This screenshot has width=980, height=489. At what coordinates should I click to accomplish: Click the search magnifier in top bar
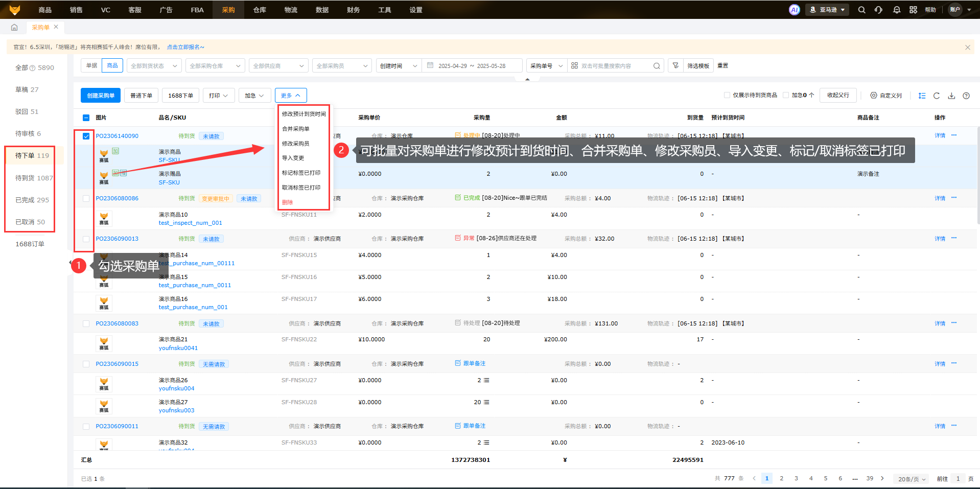coord(861,10)
